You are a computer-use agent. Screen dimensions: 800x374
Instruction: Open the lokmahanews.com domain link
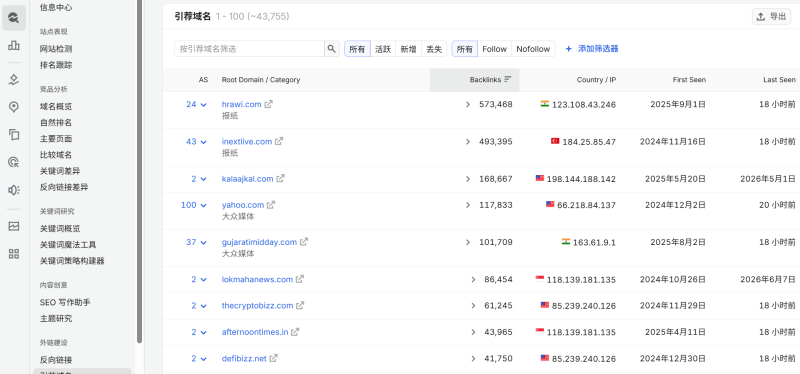pyautogui.click(x=257, y=279)
